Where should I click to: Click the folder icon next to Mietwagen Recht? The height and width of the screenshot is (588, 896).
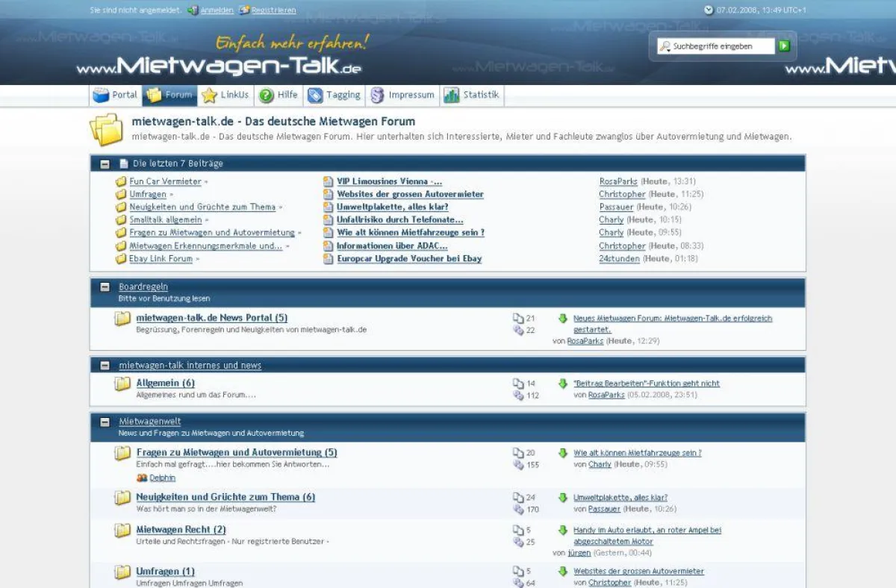pos(122,531)
